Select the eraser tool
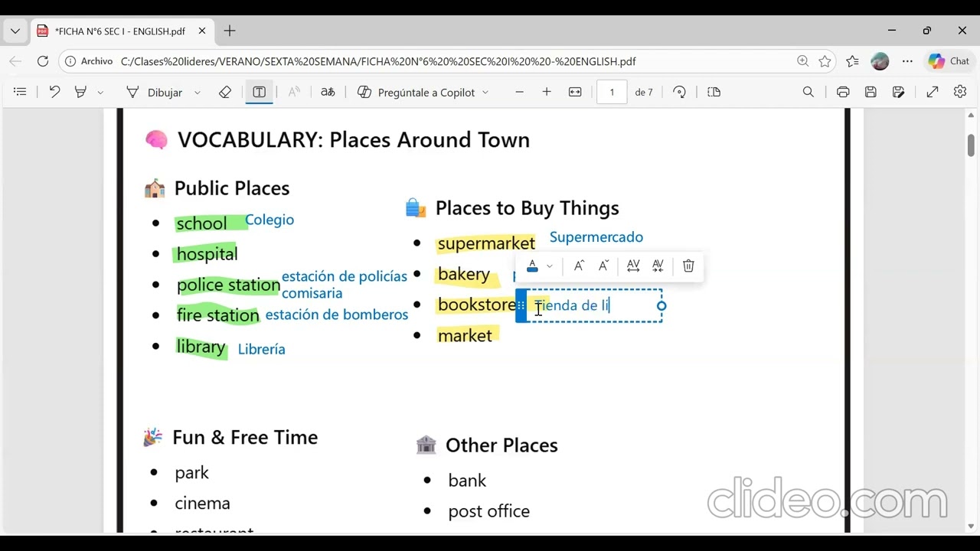The image size is (980, 551). [225, 92]
